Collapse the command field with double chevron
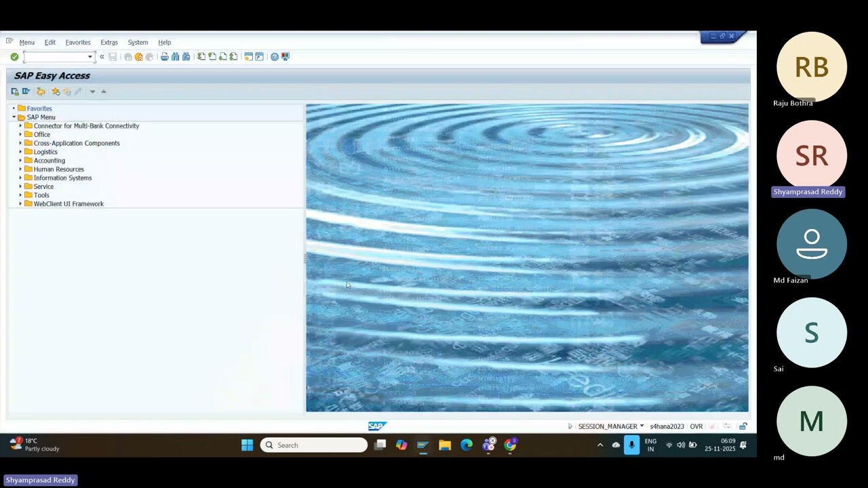The width and height of the screenshot is (868, 488). tap(102, 57)
